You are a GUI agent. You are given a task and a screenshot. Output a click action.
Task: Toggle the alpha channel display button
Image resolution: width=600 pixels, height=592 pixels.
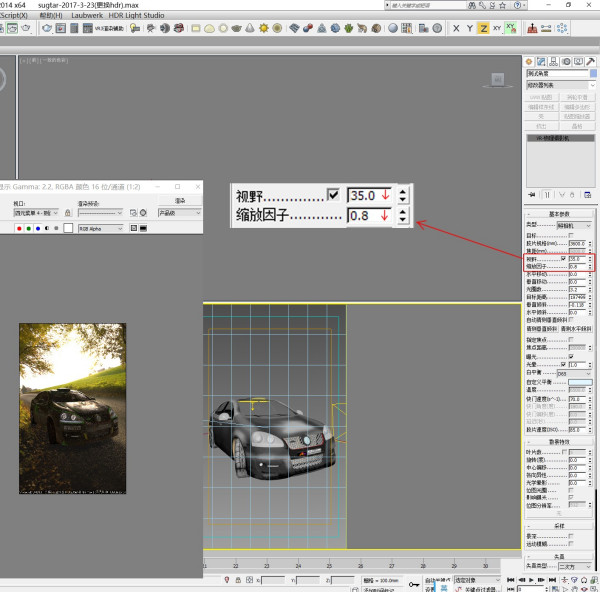click(x=47, y=228)
